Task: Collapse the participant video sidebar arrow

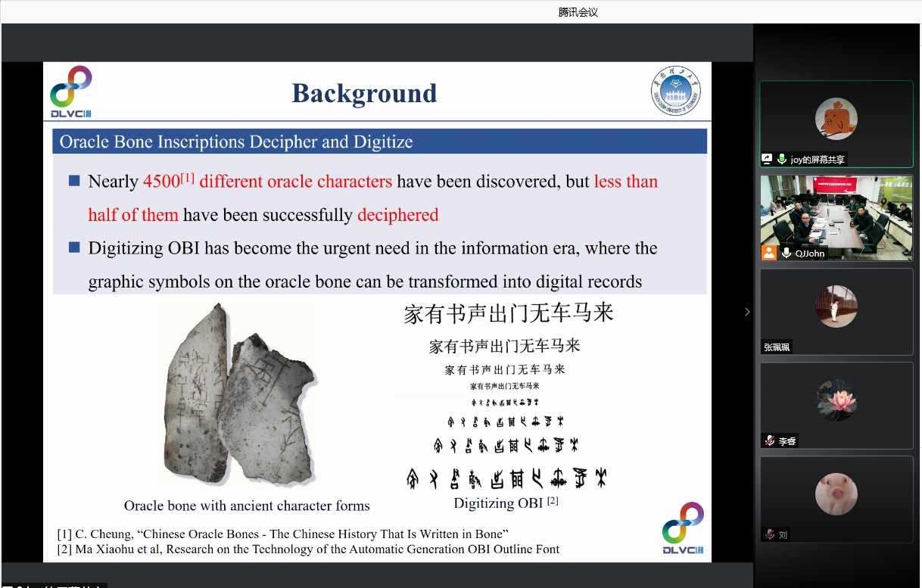Action: pos(747,312)
